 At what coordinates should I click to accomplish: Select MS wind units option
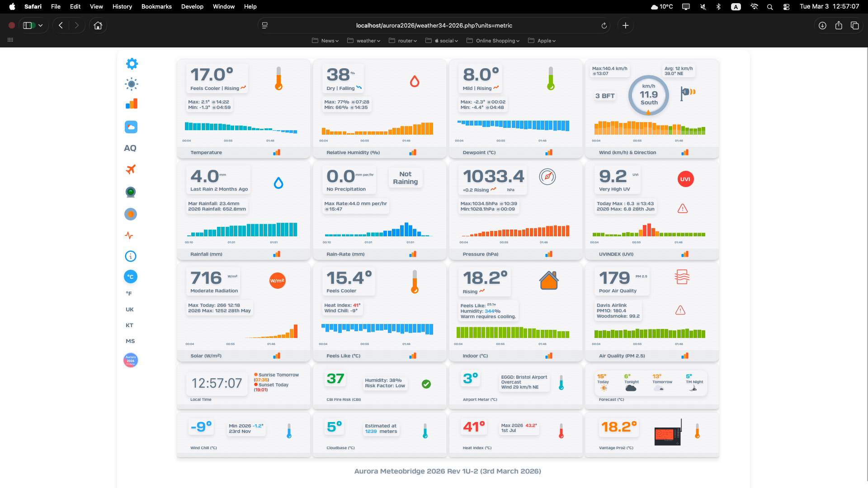click(130, 341)
